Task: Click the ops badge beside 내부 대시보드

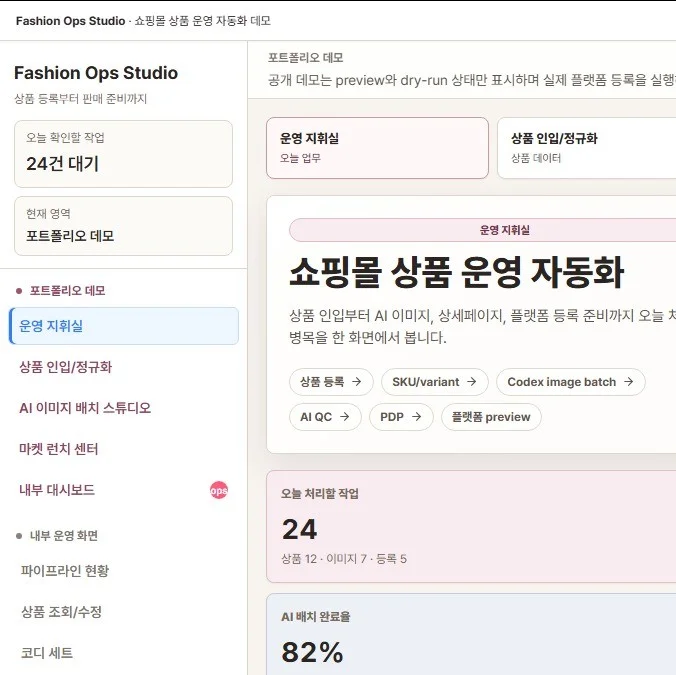Action: coord(219,490)
